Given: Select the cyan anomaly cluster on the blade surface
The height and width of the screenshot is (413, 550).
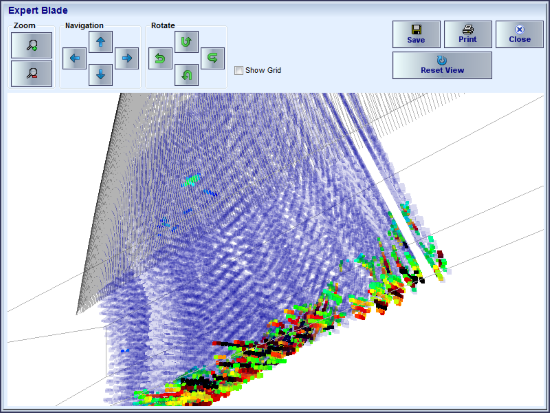Looking at the screenshot, I should (191, 180).
